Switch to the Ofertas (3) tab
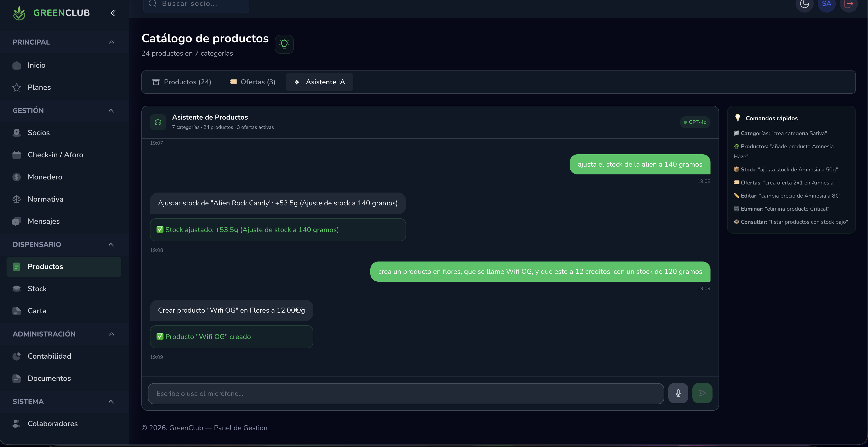The height and width of the screenshot is (447, 868). pyautogui.click(x=252, y=82)
